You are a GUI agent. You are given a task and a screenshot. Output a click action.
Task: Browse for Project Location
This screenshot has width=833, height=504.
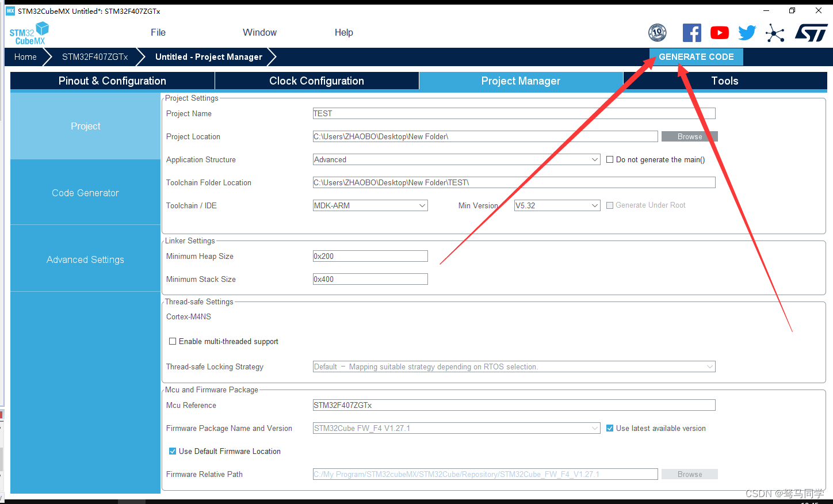coord(690,136)
